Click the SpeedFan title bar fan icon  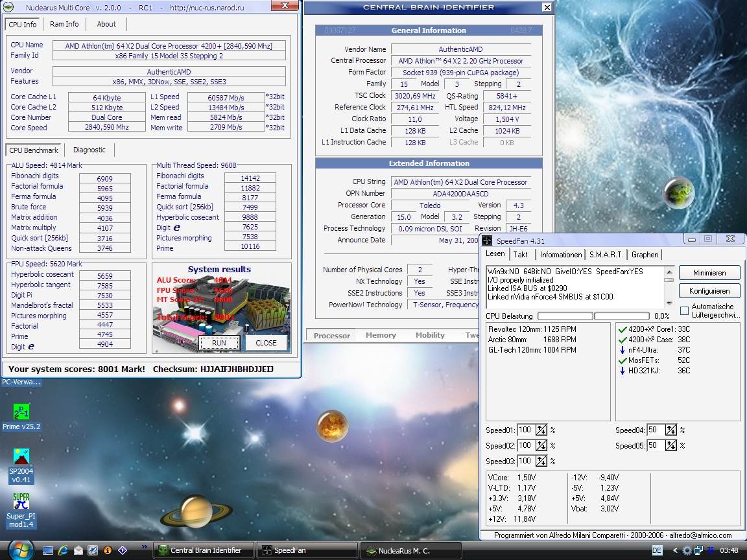(487, 240)
